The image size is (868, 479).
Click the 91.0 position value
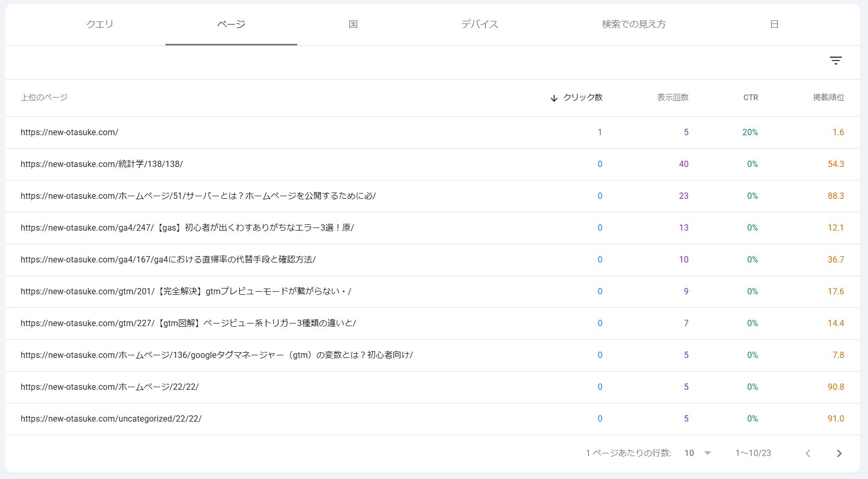pyautogui.click(x=836, y=419)
